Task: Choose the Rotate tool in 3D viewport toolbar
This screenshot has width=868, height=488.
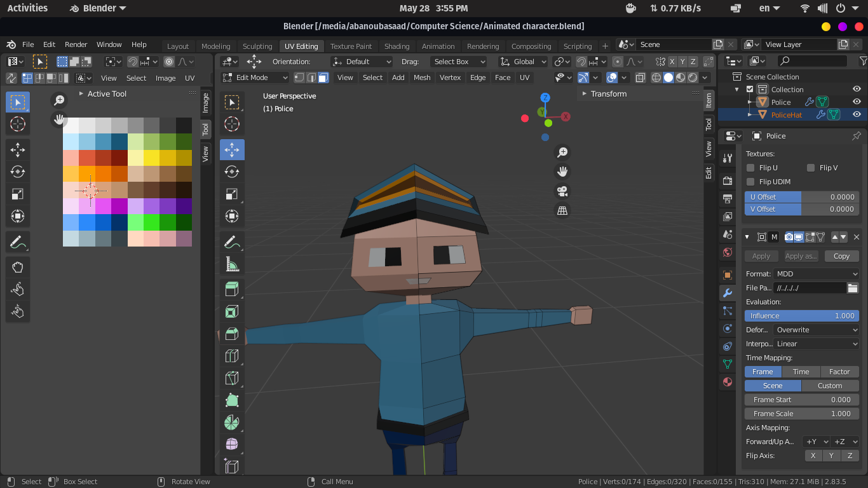Action: pyautogui.click(x=232, y=172)
